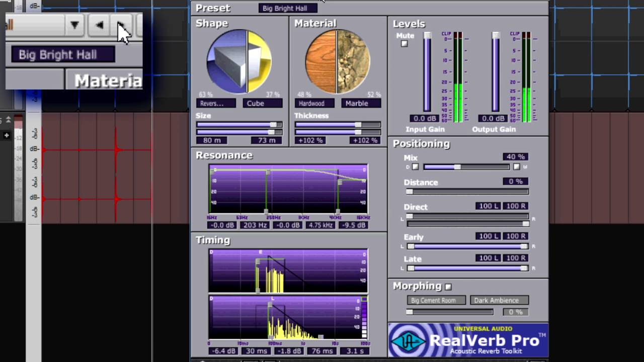Open the Preset list showing Big Bright Hall
The width and height of the screenshot is (644, 362).
[x=288, y=8]
